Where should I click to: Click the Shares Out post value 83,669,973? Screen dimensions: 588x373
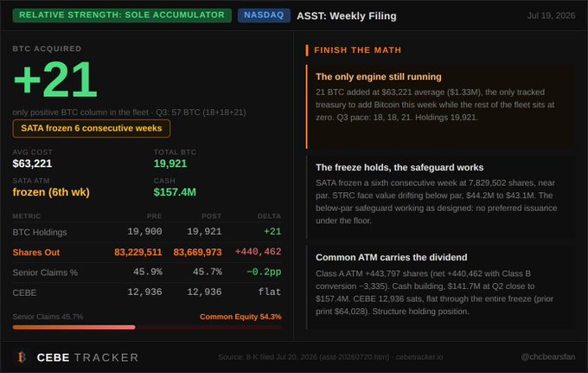click(198, 252)
